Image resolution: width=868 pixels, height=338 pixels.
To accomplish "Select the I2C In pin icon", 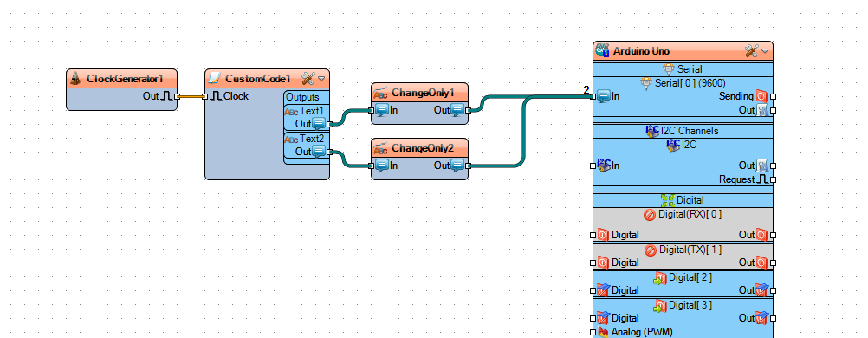I will [x=604, y=166].
